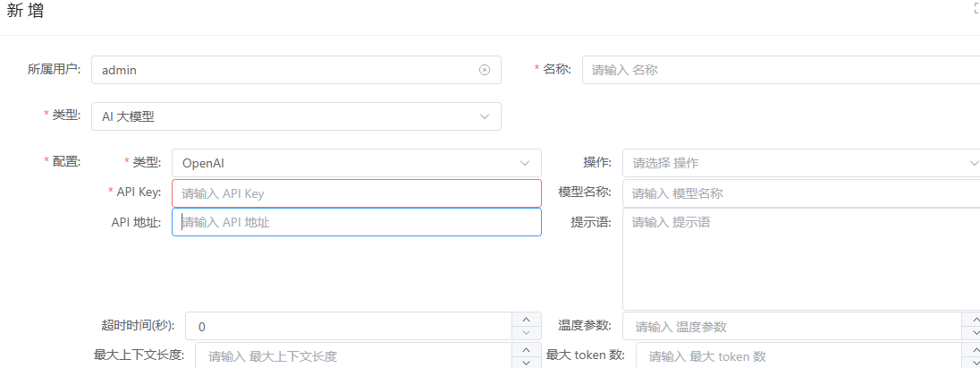
Task: Open the 所属用户 admin selector
Action: coord(296,70)
